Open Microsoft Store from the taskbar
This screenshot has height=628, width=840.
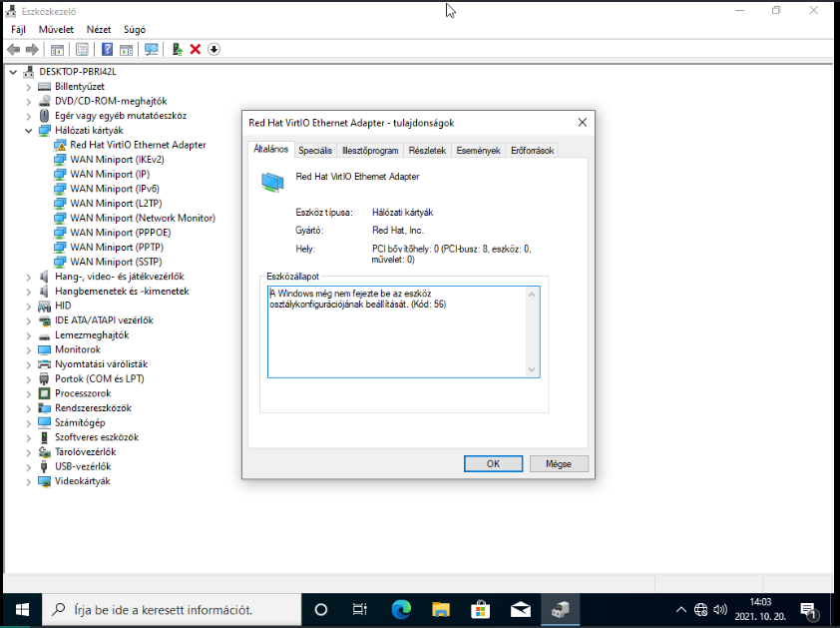[481, 610]
